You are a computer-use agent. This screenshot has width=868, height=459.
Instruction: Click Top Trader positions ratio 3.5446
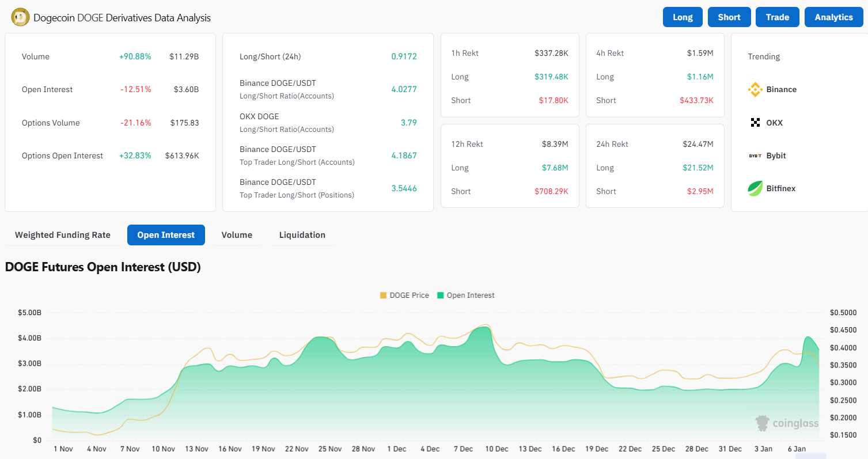[x=404, y=188]
